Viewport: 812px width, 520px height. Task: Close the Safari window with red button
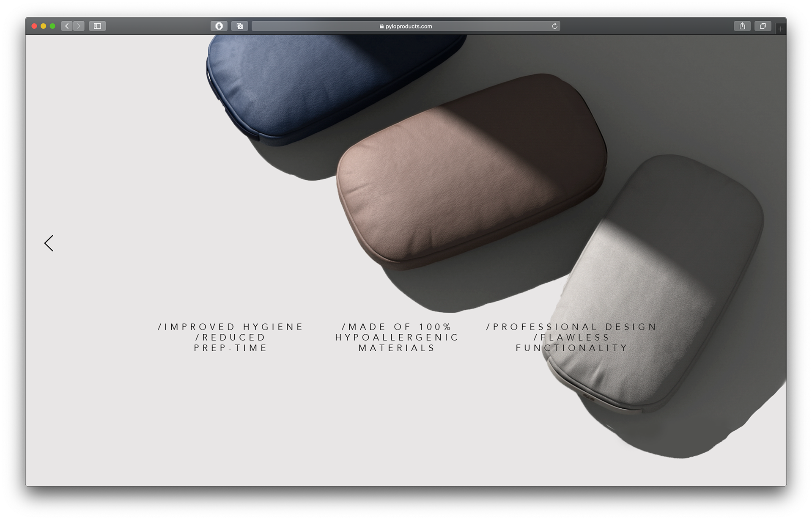34,26
